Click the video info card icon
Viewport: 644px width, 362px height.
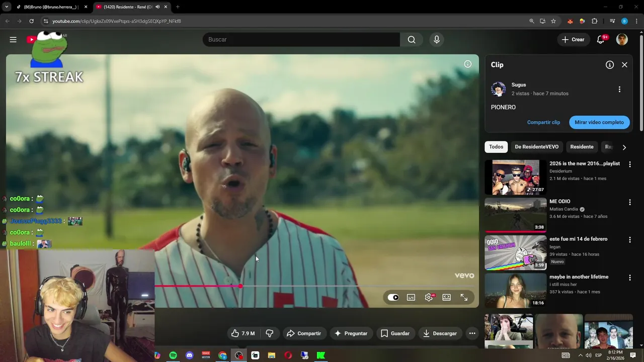tap(468, 64)
